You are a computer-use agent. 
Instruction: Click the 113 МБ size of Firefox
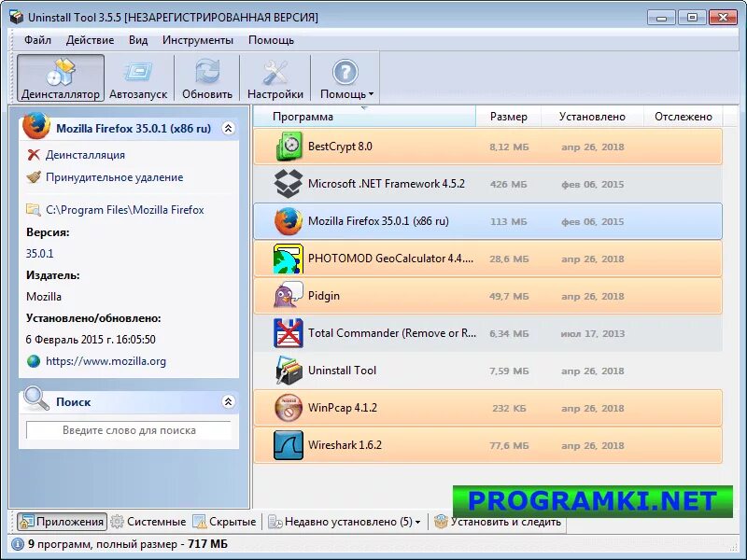tap(508, 221)
